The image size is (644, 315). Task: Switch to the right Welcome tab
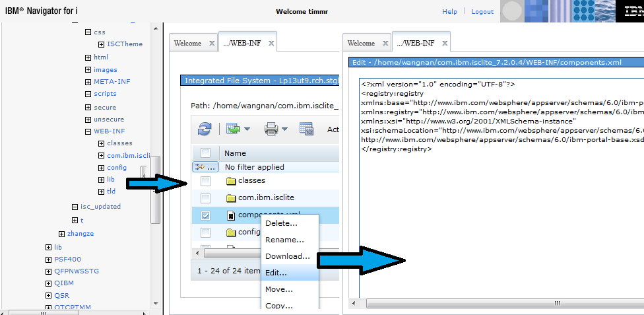tap(362, 43)
